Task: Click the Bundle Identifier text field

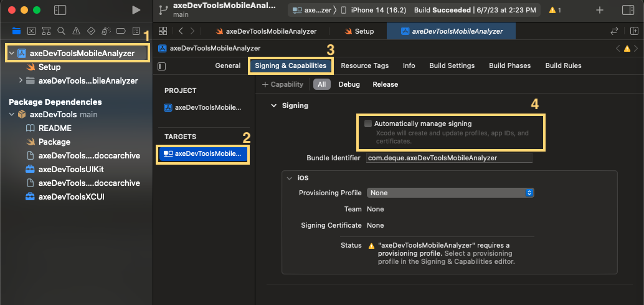Action: [449, 158]
